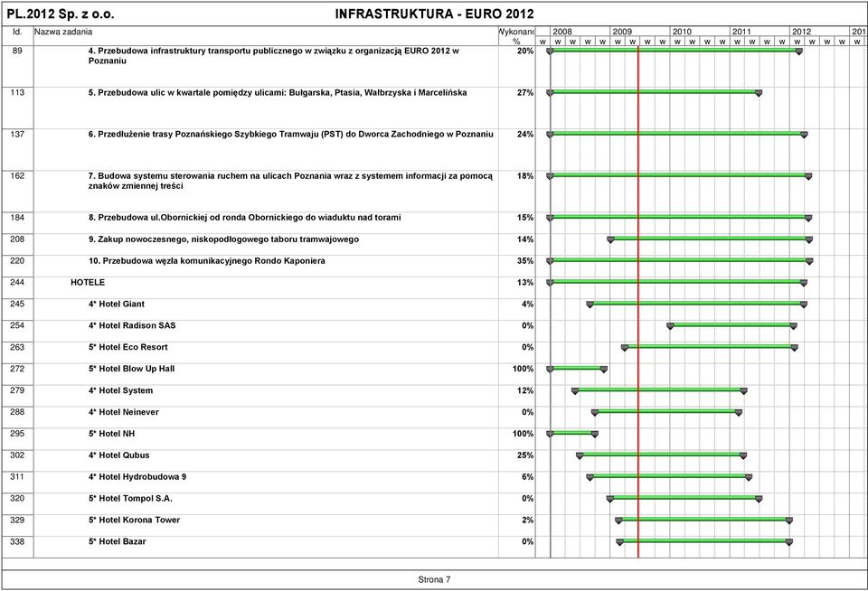Image resolution: width=868 pixels, height=591 pixels.
Task: Click the 13% completion value for HOTELE
Action: [525, 282]
